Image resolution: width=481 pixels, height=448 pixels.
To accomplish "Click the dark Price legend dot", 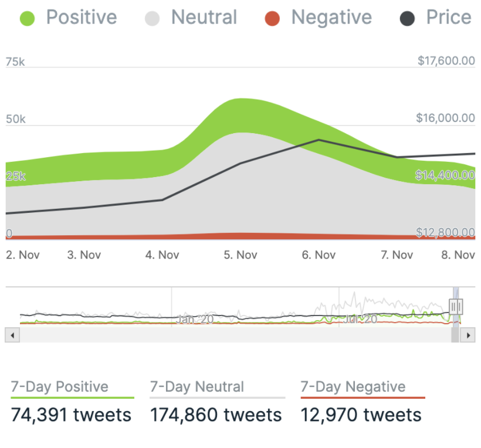I will pos(407,18).
